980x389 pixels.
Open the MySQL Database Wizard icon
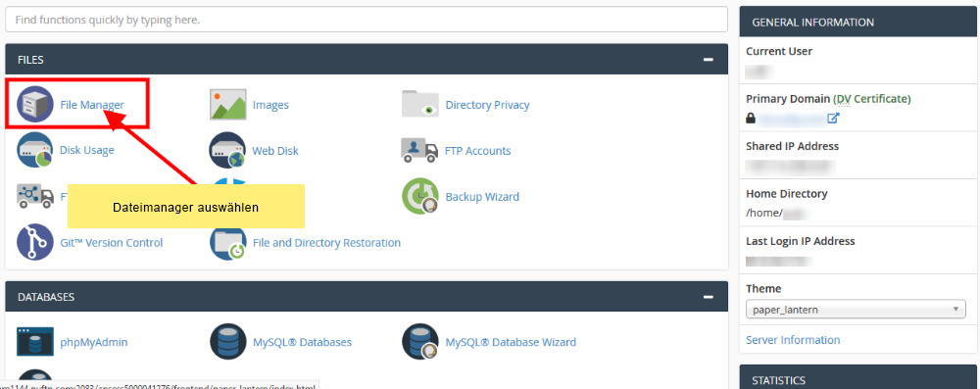[x=420, y=342]
